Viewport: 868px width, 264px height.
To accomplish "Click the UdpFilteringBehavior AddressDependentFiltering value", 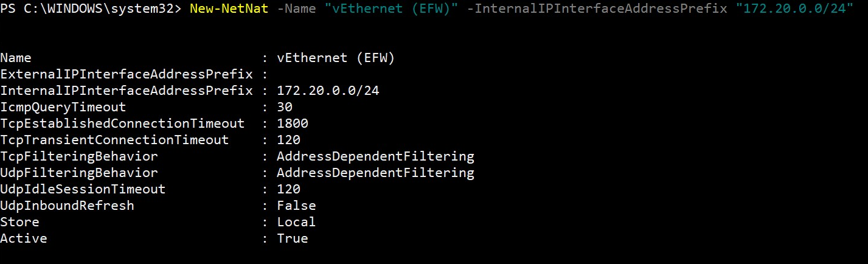I will click(375, 173).
